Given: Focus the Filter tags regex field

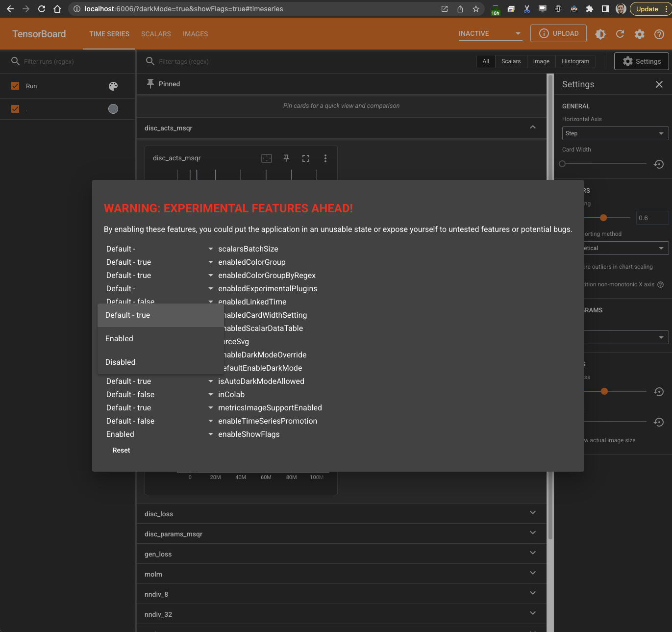Looking at the screenshot, I should pyautogui.click(x=314, y=61).
